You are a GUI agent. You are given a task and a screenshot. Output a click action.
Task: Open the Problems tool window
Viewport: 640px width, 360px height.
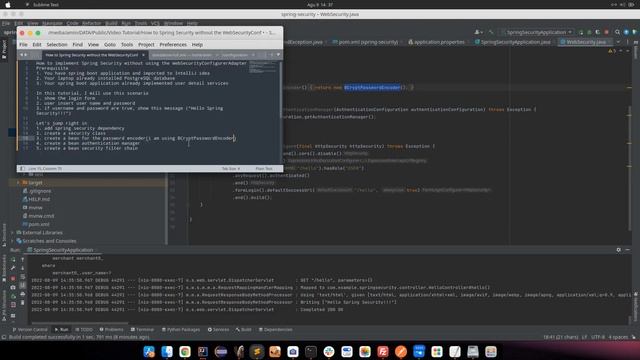tap(111, 329)
